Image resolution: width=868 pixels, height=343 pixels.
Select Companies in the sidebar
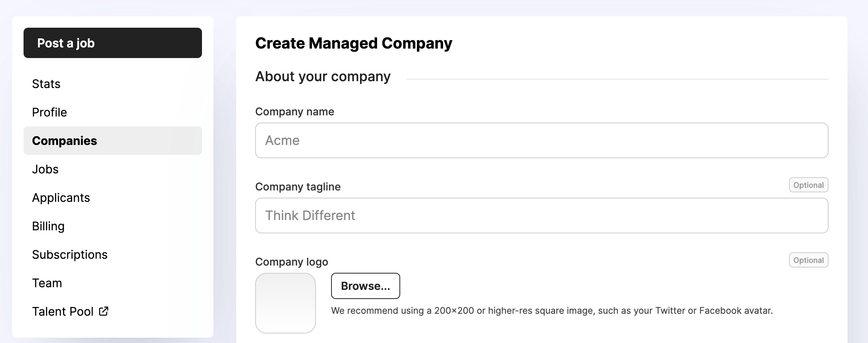tap(65, 141)
